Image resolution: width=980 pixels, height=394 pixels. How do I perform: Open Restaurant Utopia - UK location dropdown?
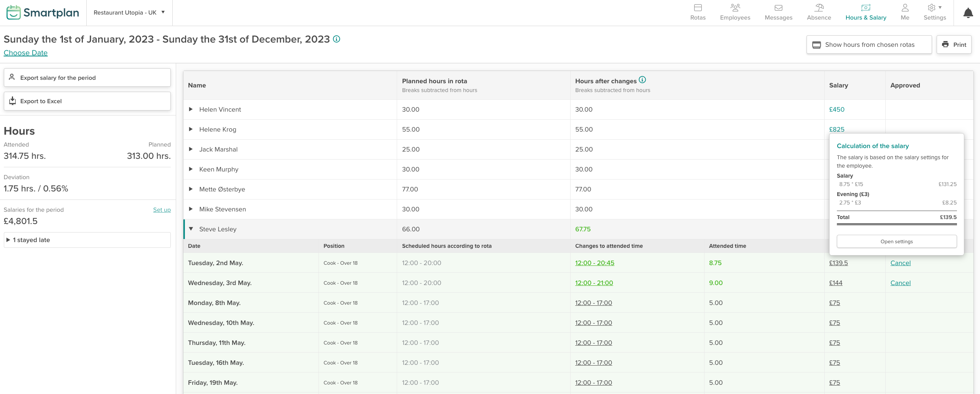coord(129,13)
